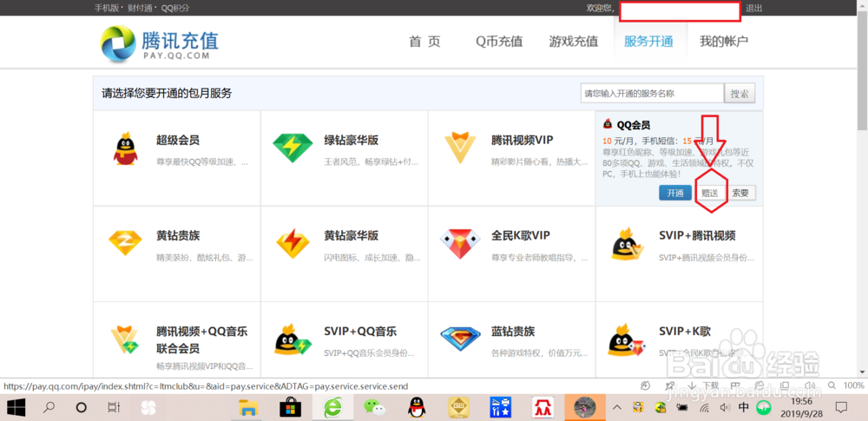Image resolution: width=868 pixels, height=421 pixels.
Task: Open the 超级会员 penguin icon
Action: coord(125,148)
